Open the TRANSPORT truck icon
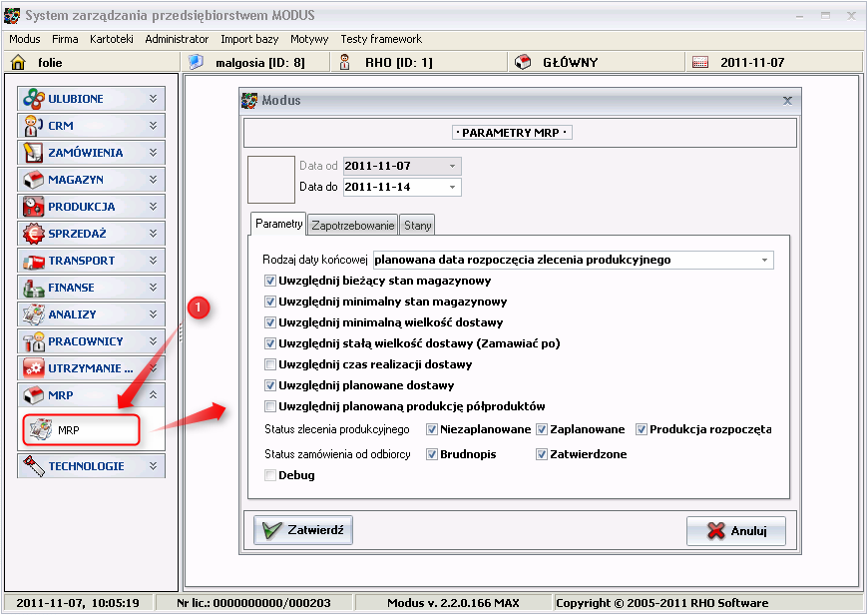868x615 pixels. (32, 261)
